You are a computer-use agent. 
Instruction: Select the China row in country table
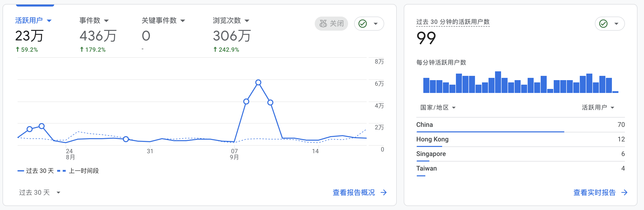(520, 125)
